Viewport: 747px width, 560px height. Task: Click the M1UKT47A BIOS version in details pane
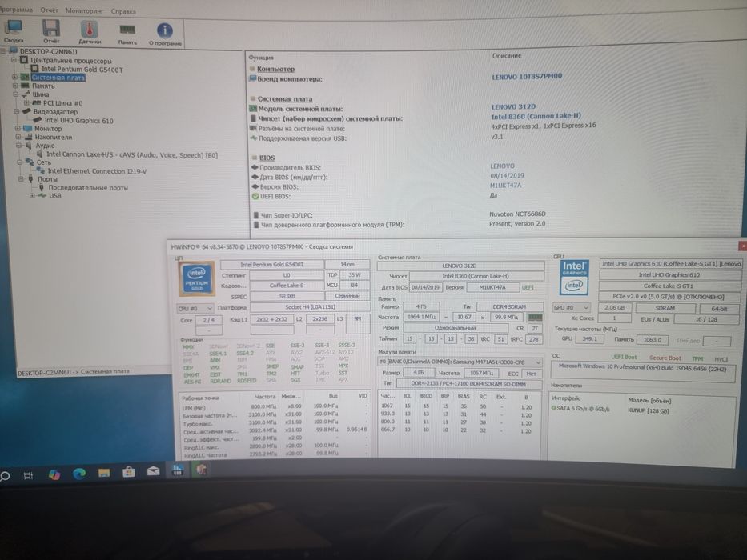point(505,186)
